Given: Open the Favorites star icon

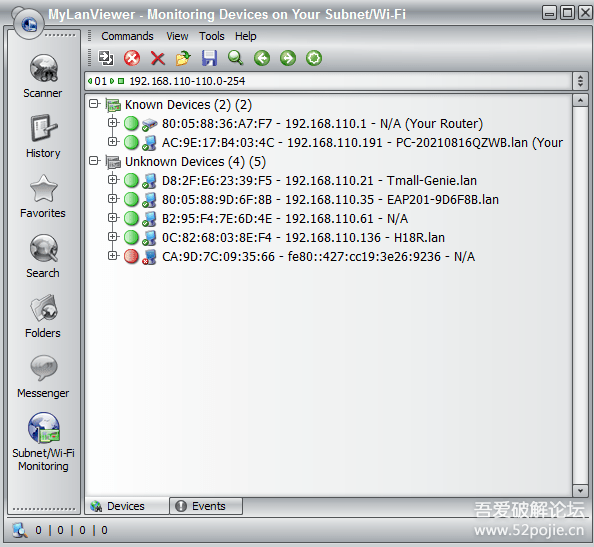Looking at the screenshot, I should [43, 188].
